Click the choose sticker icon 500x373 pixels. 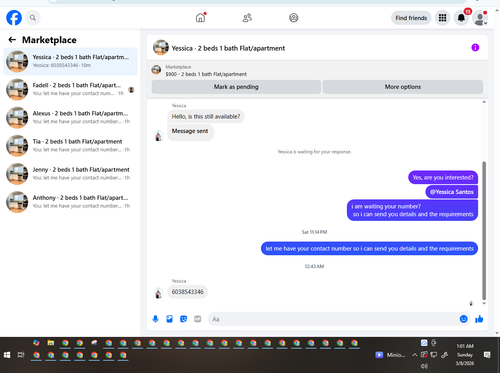pyautogui.click(x=183, y=319)
